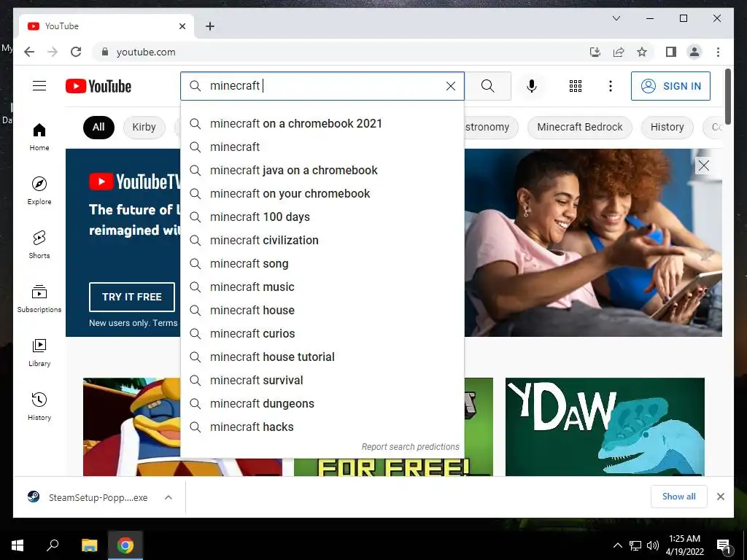747x560 pixels.
Task: Click the install app icon in the address bar
Action: [595, 52]
